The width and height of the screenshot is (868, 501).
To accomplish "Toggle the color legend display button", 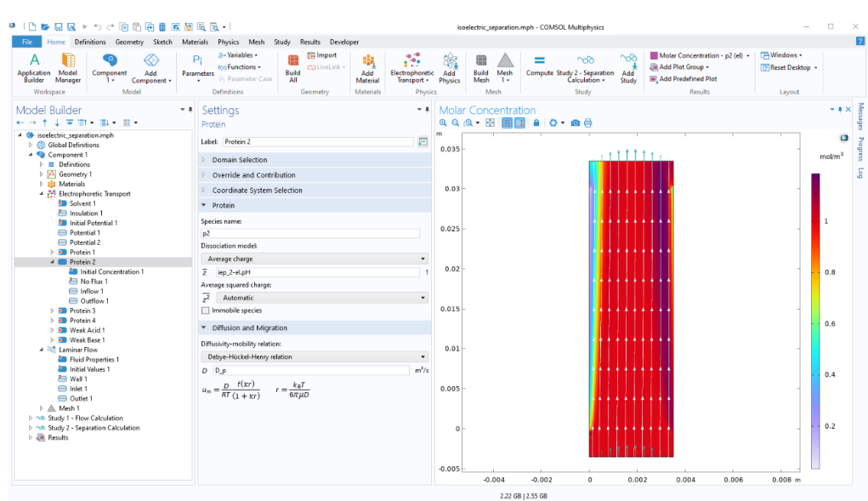I will pyautogui.click(x=519, y=122).
